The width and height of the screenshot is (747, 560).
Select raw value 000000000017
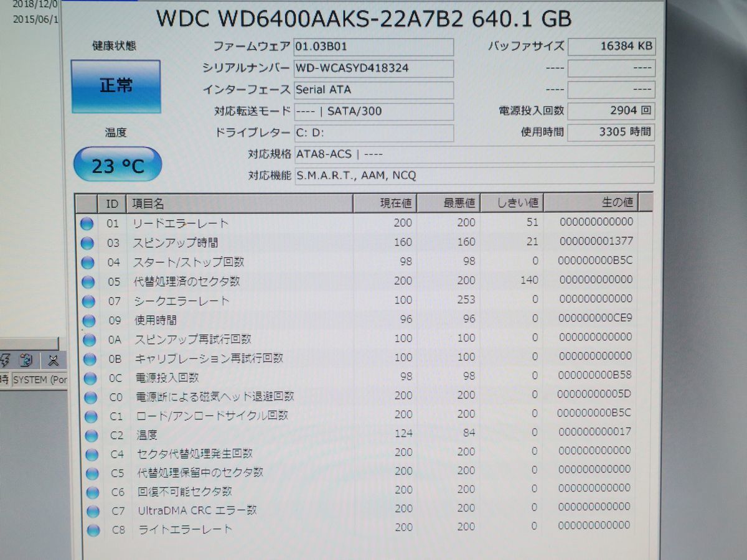(x=594, y=432)
